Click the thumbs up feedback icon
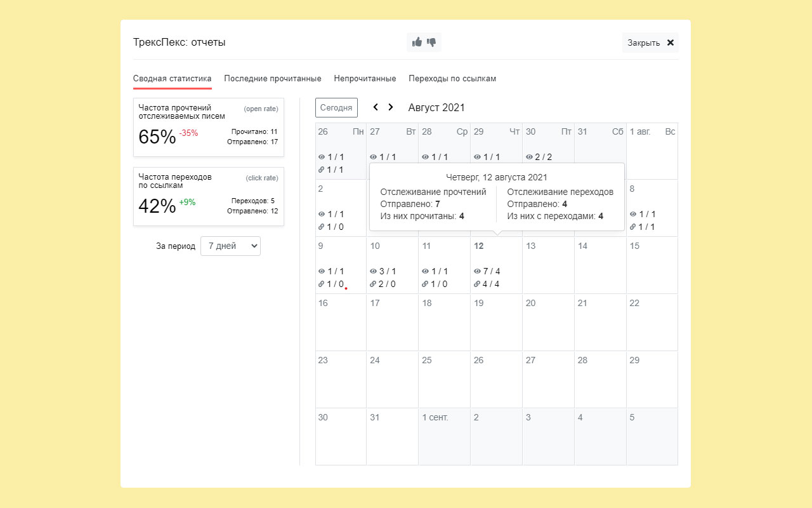The width and height of the screenshot is (812, 508). 417,42
